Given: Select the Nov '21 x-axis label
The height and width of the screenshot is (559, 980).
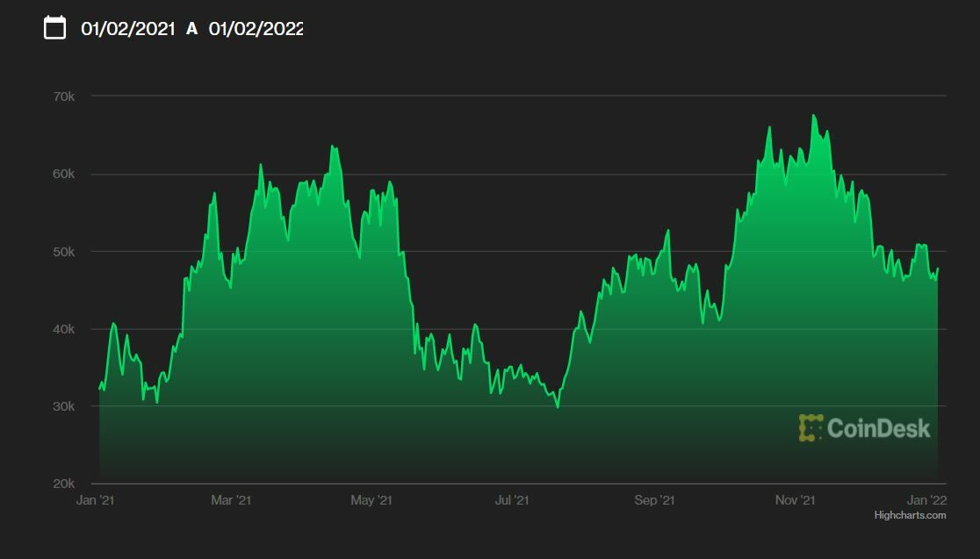Looking at the screenshot, I should 795,499.
